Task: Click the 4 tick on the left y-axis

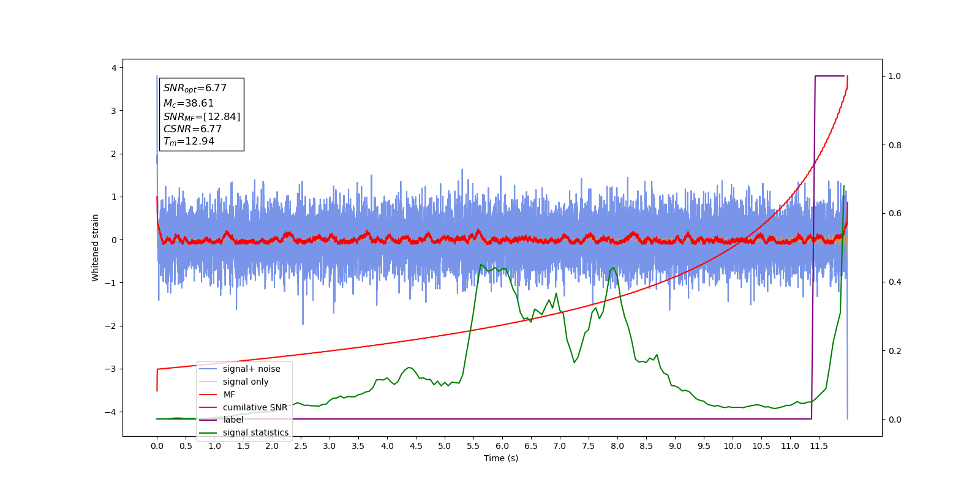Action: coord(114,68)
